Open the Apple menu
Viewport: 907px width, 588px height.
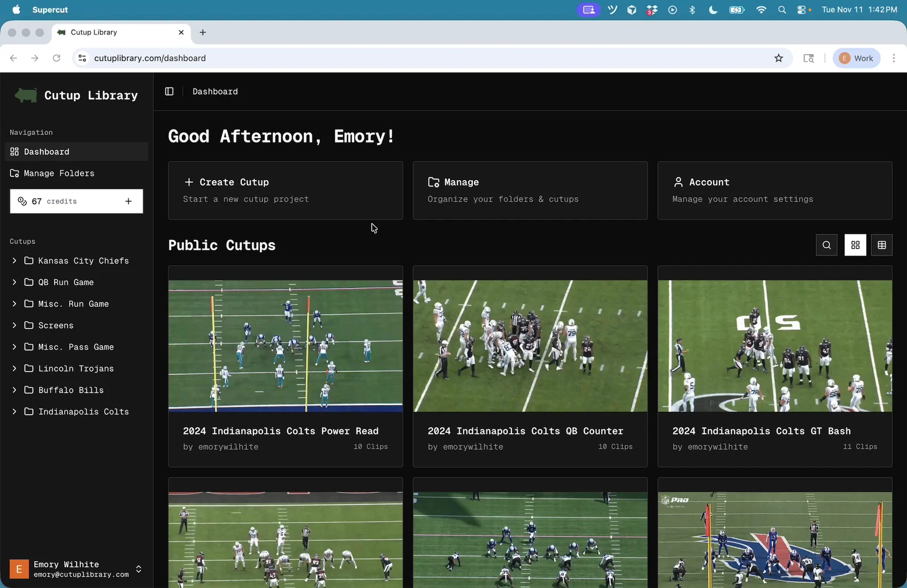point(16,10)
